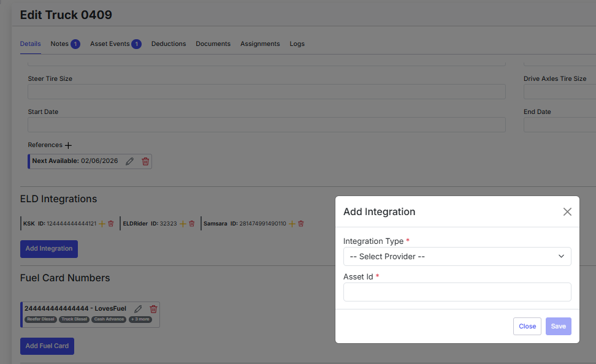Delete the ELDRider integration
596x364 pixels.
(x=192, y=224)
